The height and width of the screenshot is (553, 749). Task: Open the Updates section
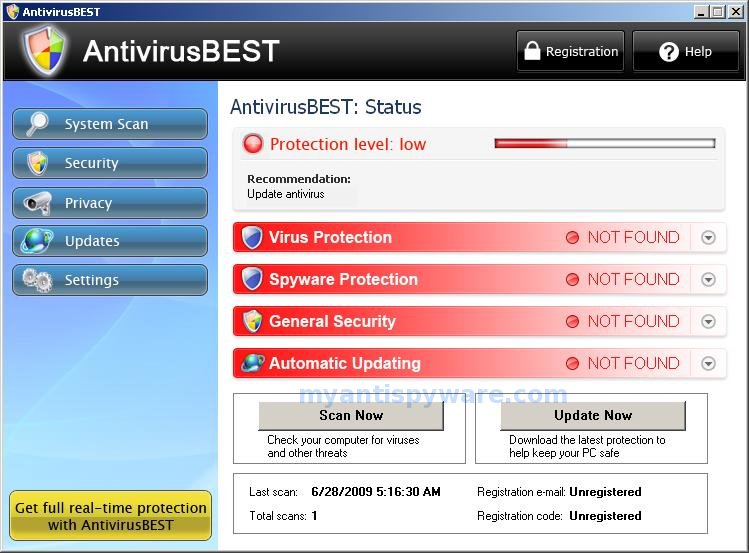click(110, 241)
